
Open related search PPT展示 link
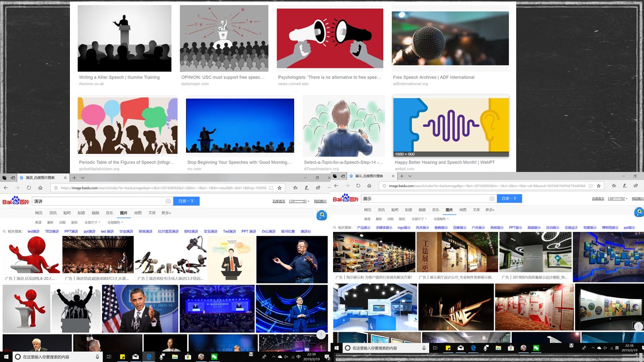tap(516, 228)
